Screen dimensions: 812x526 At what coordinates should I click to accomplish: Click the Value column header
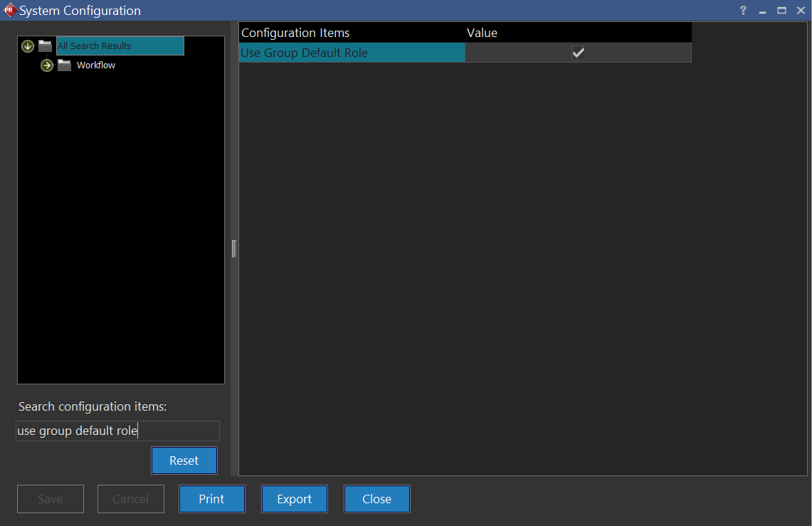coord(482,33)
